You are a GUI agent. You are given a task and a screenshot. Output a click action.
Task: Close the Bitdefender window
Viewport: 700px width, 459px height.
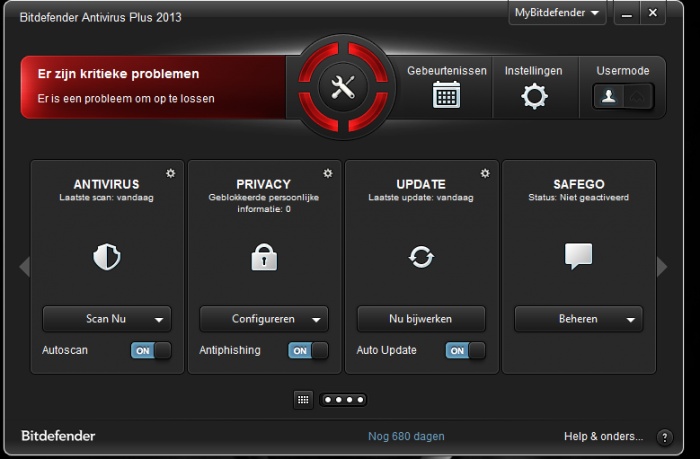coord(653,13)
